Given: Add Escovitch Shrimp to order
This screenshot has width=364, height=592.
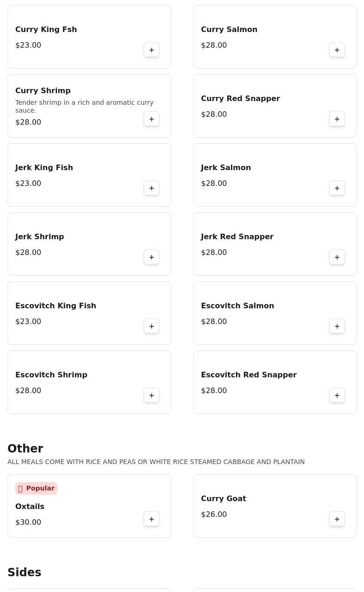Looking at the screenshot, I should [152, 395].
